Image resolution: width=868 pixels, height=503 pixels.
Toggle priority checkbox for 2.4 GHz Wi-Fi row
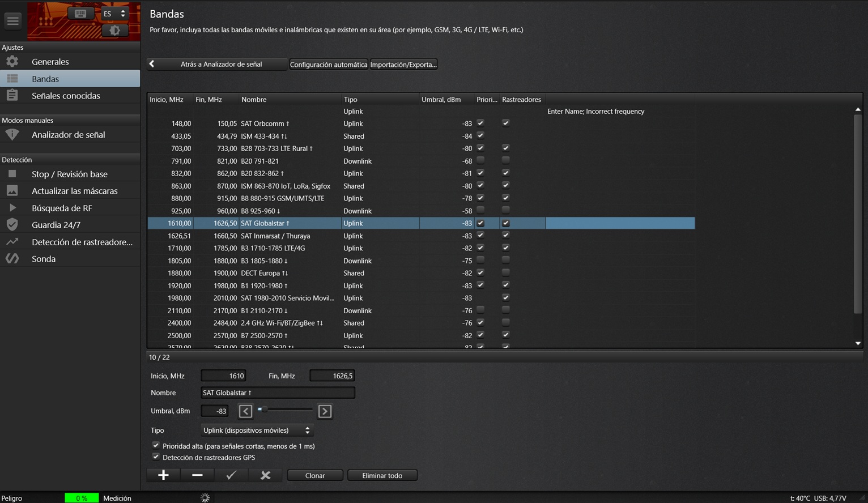pos(480,322)
